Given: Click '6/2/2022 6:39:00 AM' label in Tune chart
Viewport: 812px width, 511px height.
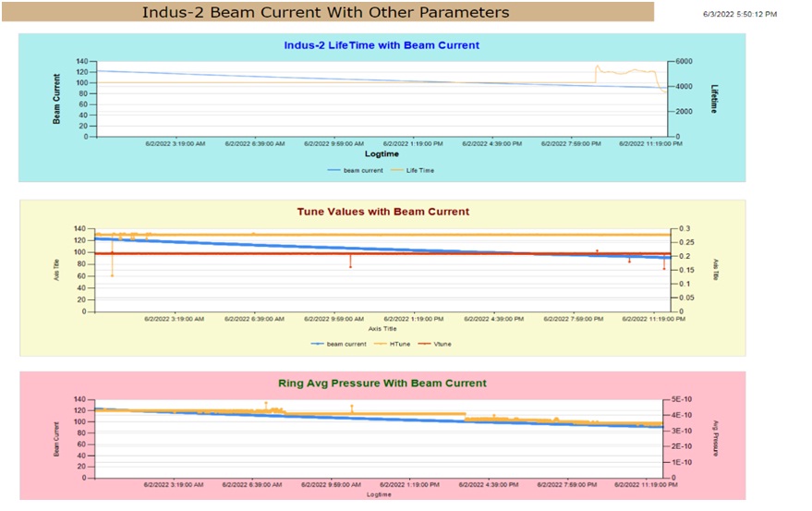Looking at the screenshot, I should tap(254, 319).
